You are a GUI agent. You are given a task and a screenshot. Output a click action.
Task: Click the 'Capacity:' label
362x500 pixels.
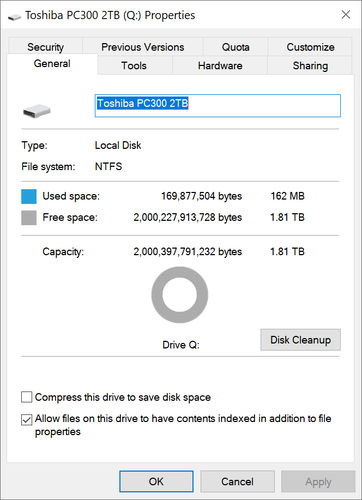coord(63,252)
